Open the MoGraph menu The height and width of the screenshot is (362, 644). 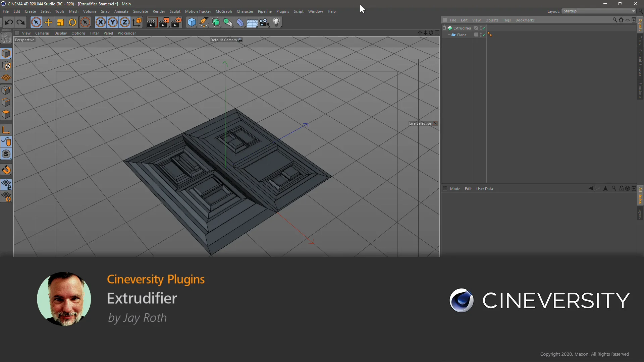point(223,11)
